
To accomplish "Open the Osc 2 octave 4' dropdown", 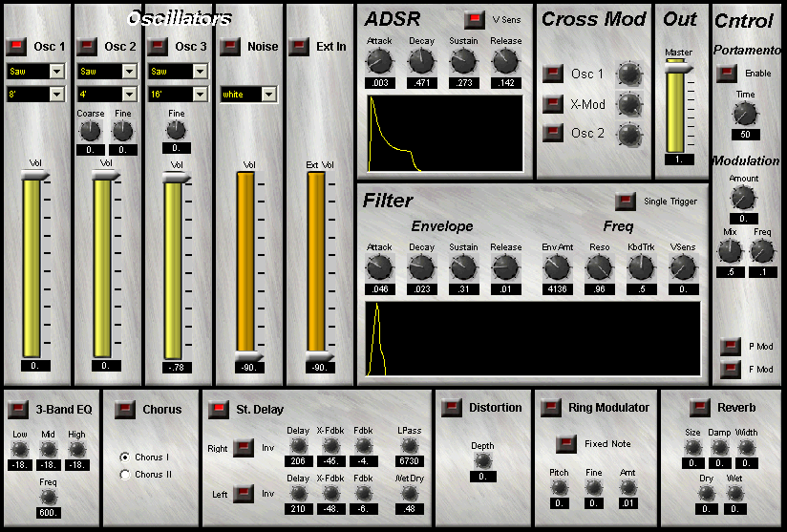I will 128,95.
